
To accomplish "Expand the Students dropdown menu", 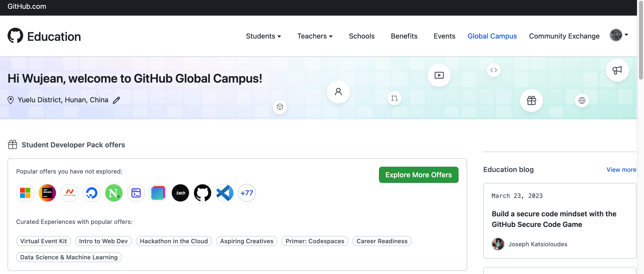I will click(263, 36).
